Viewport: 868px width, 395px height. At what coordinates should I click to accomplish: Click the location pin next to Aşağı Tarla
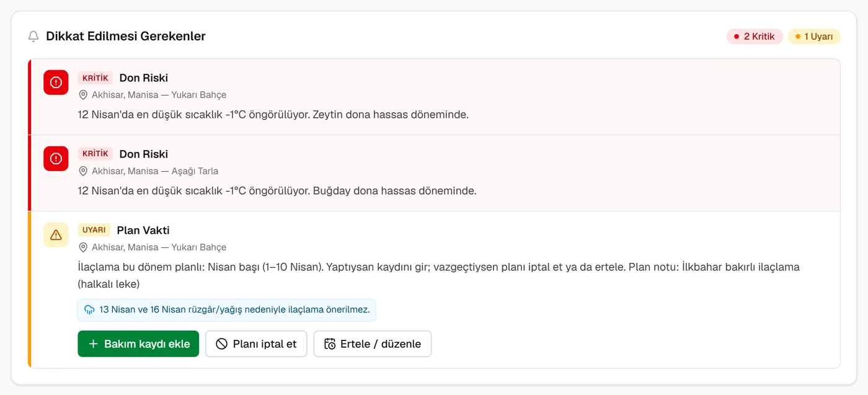[x=83, y=171]
